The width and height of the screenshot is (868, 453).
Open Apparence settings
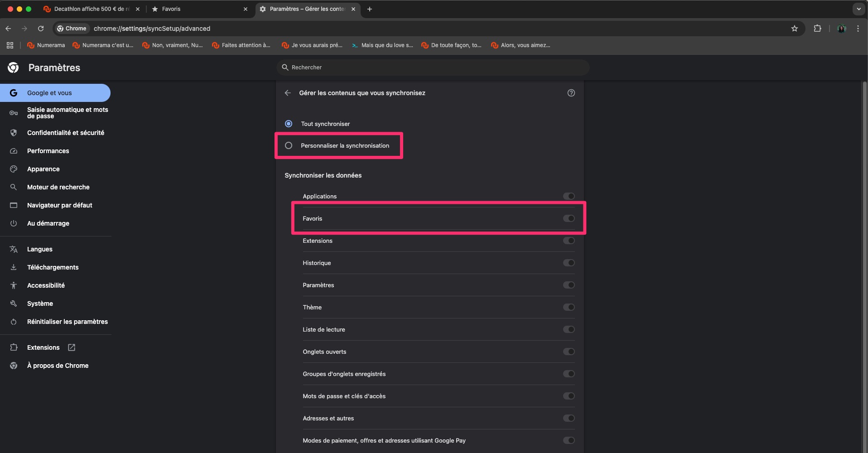(x=55, y=169)
